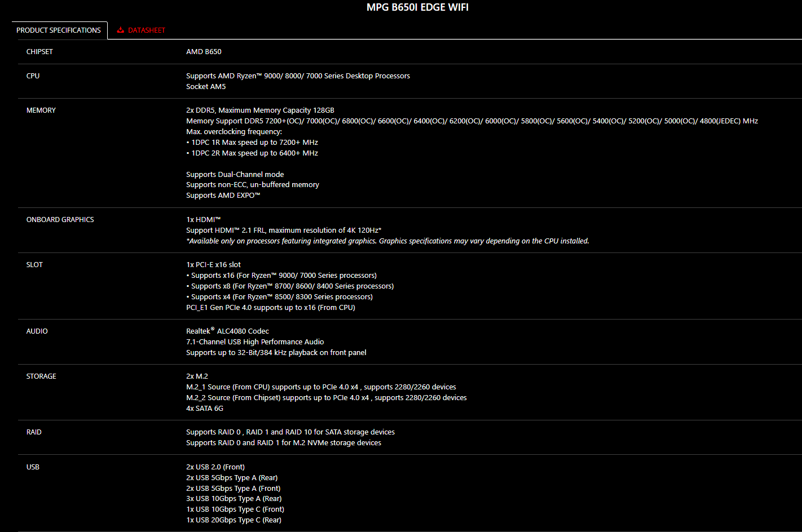
Task: Click the CHIPSET row label
Action: (39, 52)
